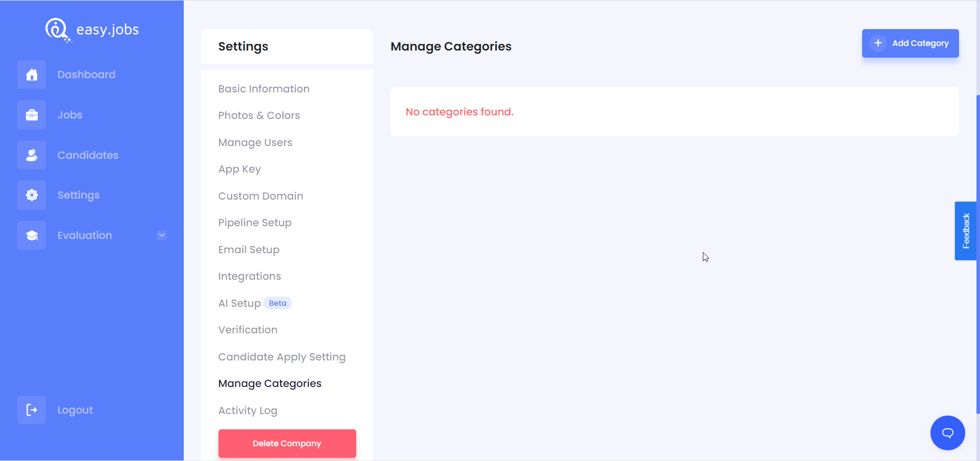
Task: Select Custom Domain settings
Action: click(260, 196)
